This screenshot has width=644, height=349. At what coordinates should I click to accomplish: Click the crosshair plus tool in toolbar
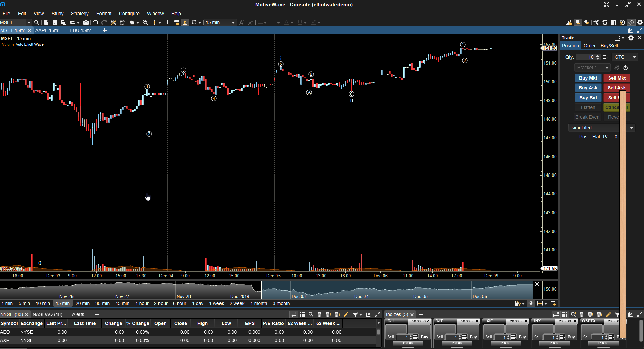click(x=167, y=22)
